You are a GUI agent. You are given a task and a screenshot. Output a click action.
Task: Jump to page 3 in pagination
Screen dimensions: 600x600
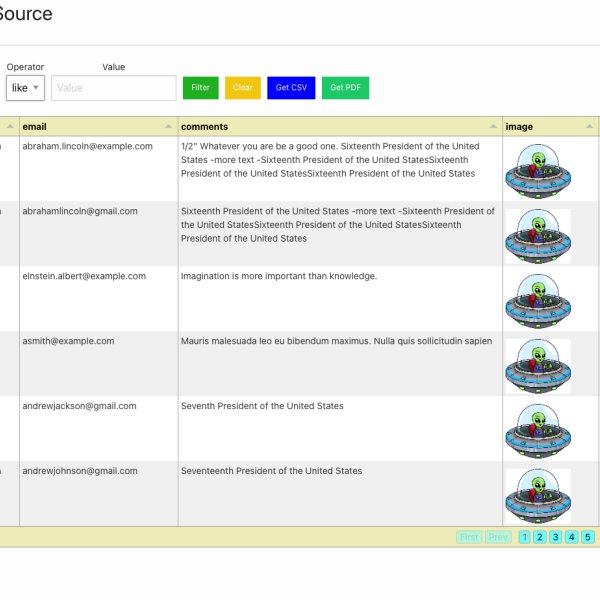(556, 537)
